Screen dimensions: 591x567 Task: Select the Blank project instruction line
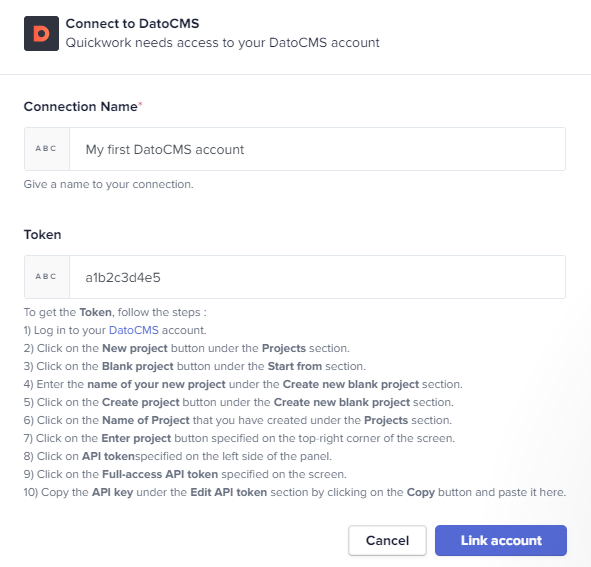[195, 366]
